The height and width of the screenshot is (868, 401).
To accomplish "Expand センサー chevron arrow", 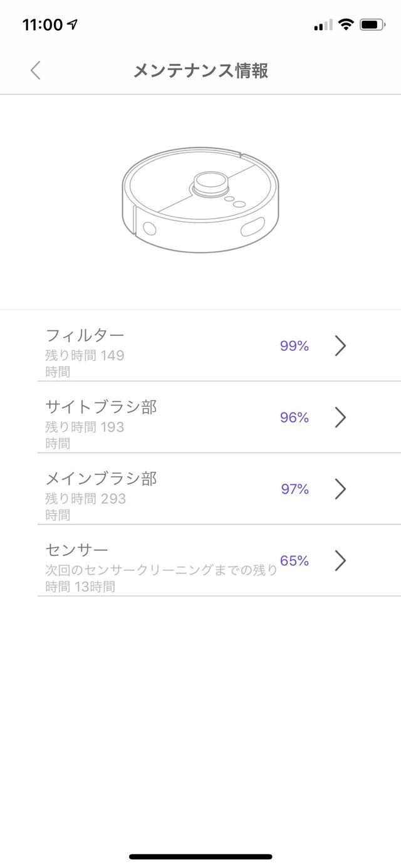I will point(340,560).
